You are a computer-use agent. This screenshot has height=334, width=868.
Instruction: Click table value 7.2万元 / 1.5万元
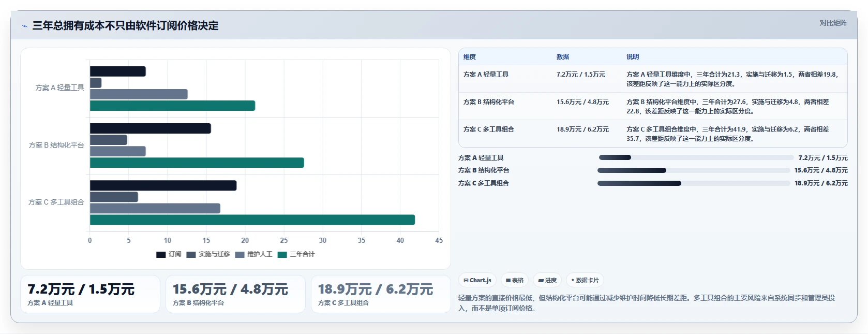click(x=581, y=75)
